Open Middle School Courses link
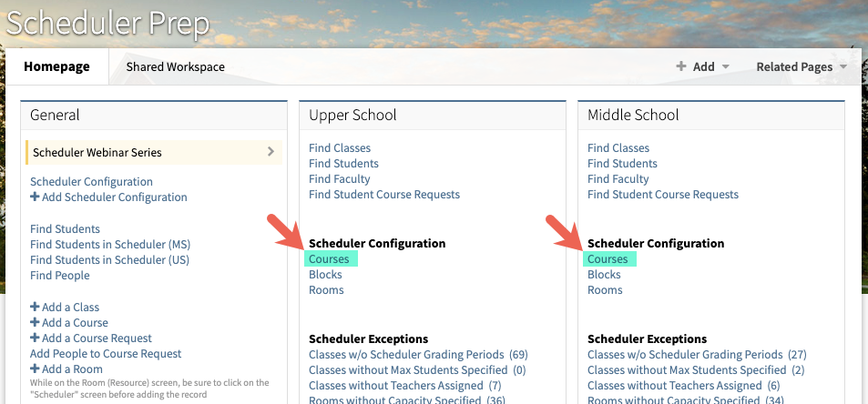 pyautogui.click(x=608, y=259)
